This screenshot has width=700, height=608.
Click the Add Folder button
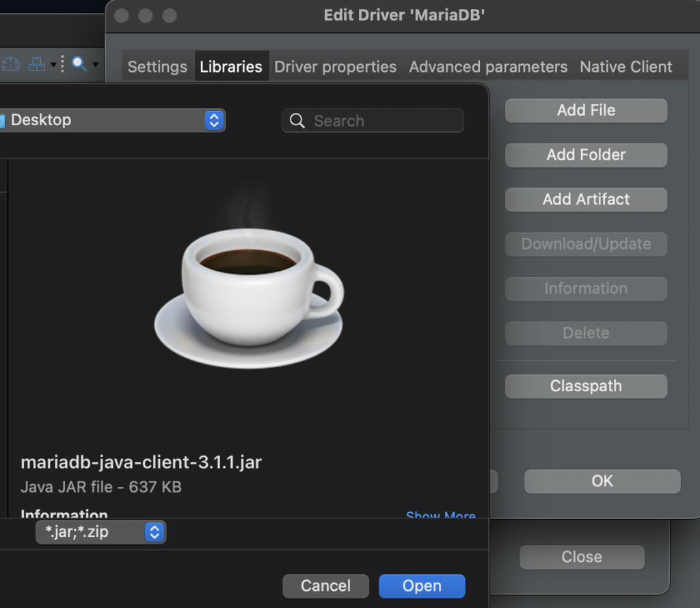[x=586, y=155]
